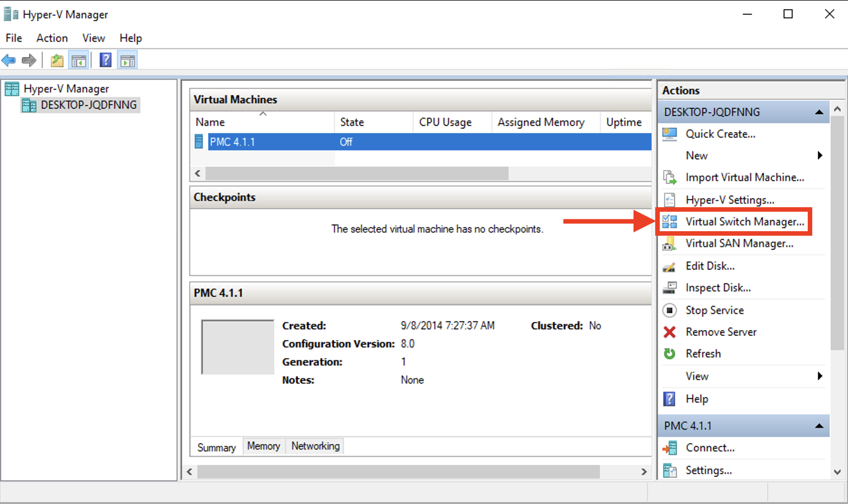Click the Settings icon under PMC 4.1.1
The image size is (848, 504).
(x=670, y=471)
